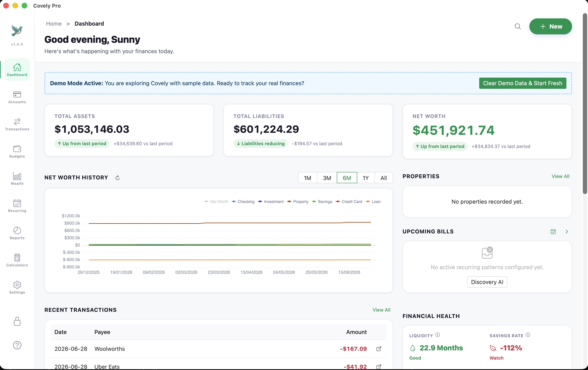Open the Reports sidebar item
The height and width of the screenshot is (370, 588).
pyautogui.click(x=17, y=233)
